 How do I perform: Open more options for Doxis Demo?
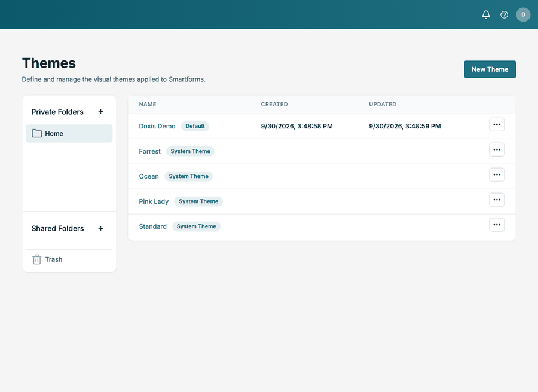(497, 124)
